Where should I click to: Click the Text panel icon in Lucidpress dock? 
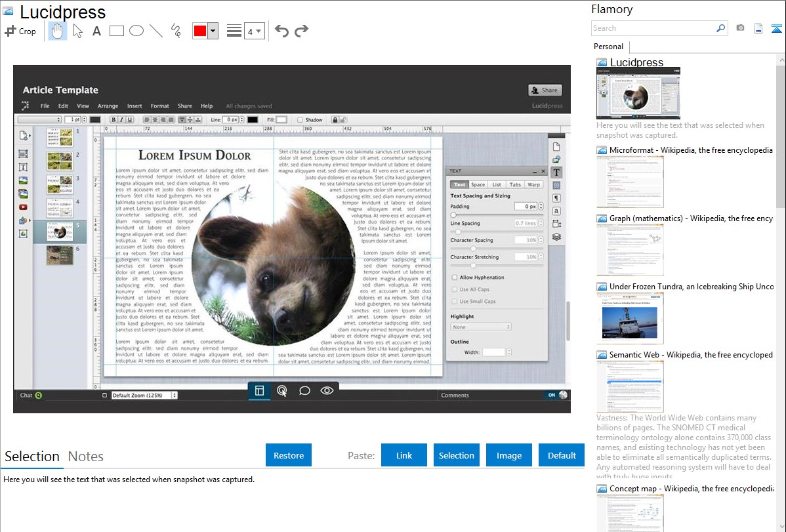pyautogui.click(x=556, y=173)
